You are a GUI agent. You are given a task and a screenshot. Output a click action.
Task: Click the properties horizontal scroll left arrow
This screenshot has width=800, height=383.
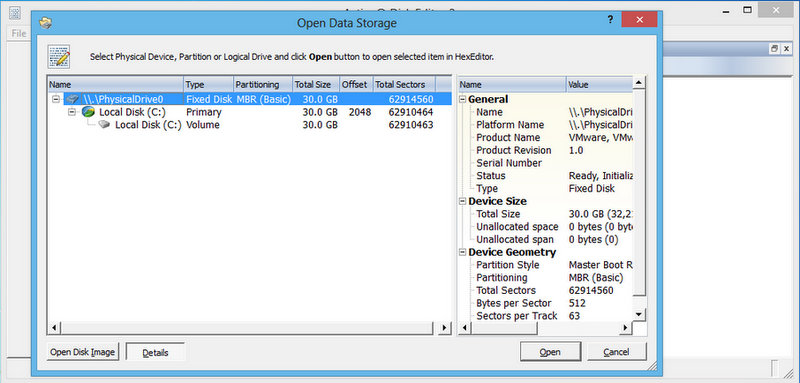coord(464,328)
